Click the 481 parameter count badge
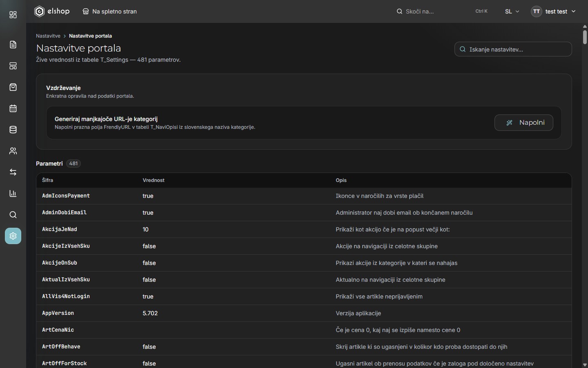This screenshot has width=588, height=368. 73,164
